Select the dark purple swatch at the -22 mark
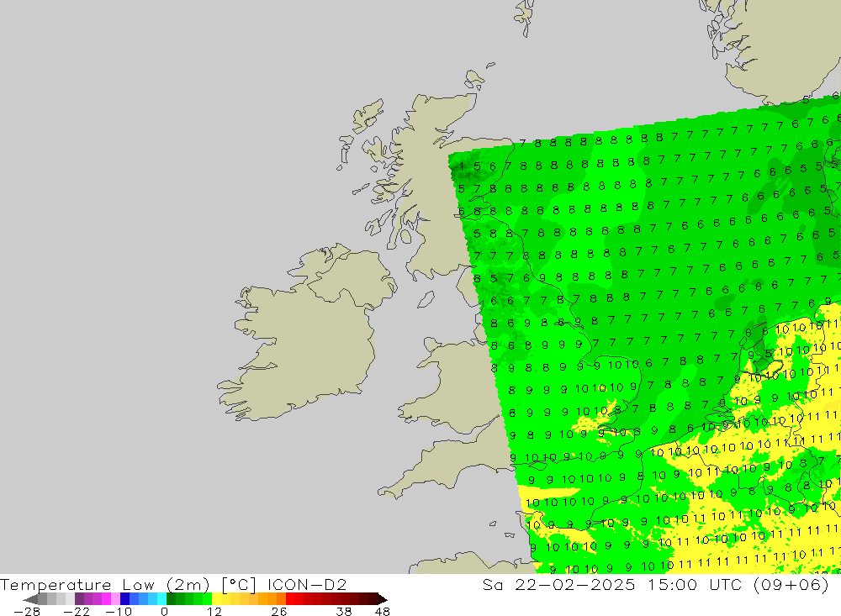Image resolution: width=841 pixels, height=616 pixels. [x=79, y=599]
